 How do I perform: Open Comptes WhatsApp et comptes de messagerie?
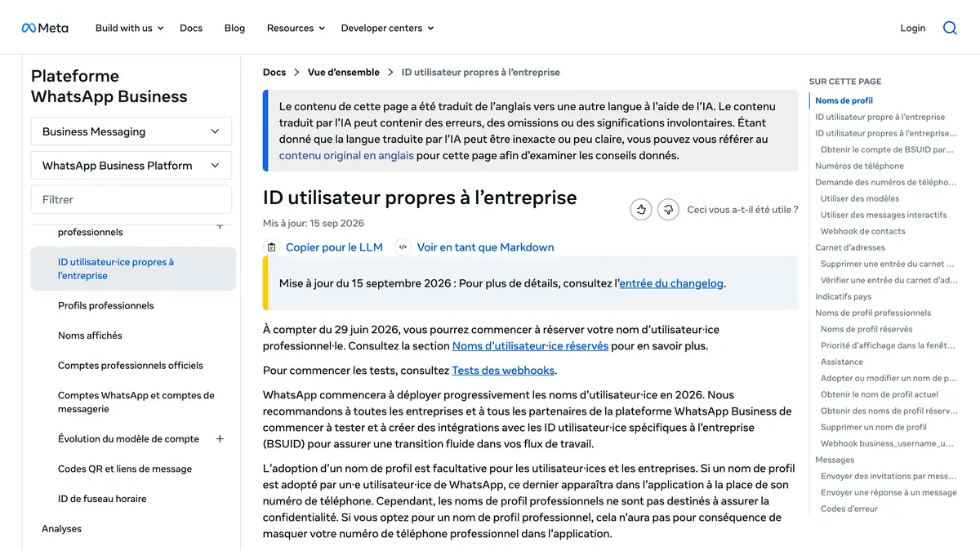tap(136, 402)
